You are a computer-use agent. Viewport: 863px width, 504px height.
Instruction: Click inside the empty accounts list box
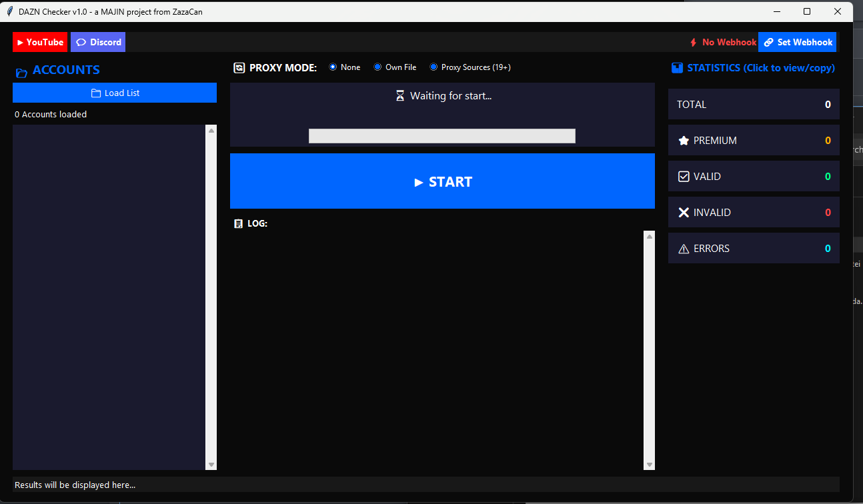click(109, 297)
